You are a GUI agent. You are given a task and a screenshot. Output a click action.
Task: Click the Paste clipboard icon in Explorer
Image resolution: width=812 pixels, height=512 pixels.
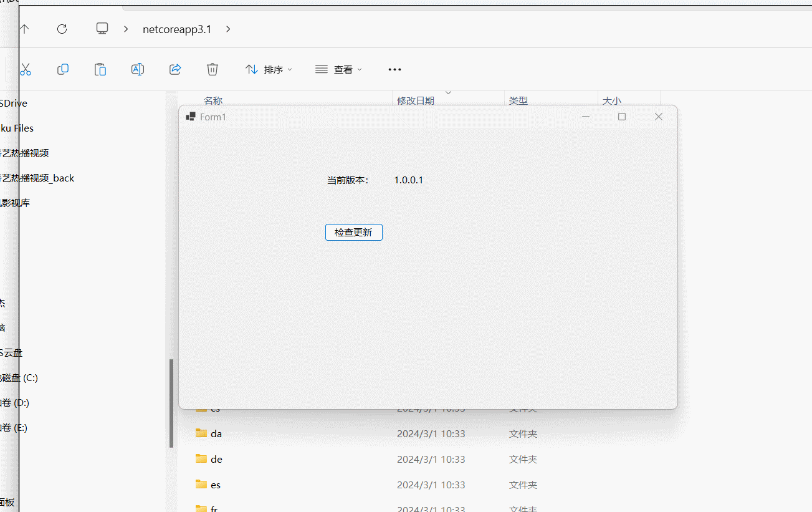100,69
